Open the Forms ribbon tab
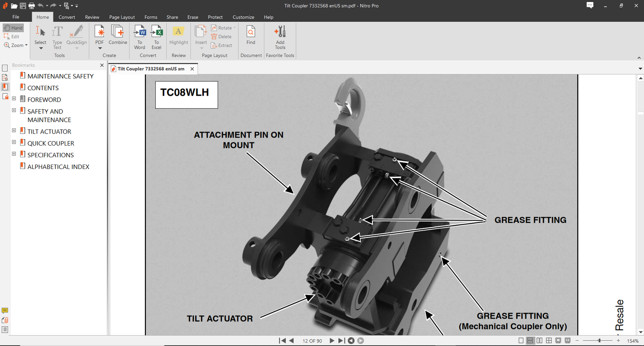Viewport: 644px width, 346px height. coord(151,17)
